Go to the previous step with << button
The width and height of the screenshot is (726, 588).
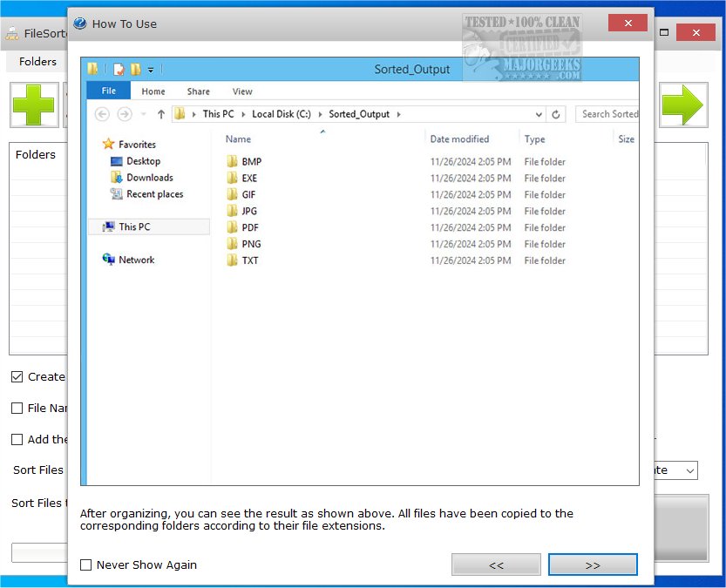[496, 564]
